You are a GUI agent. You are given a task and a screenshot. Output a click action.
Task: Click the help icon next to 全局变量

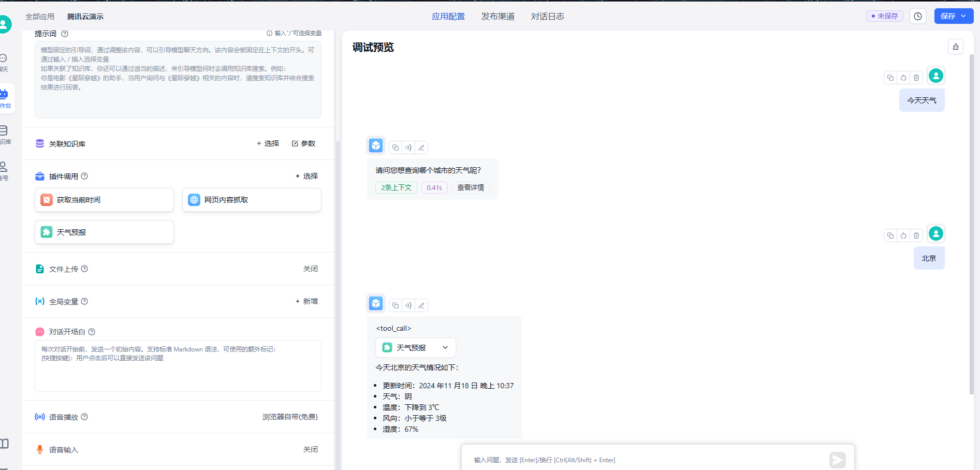pos(84,301)
